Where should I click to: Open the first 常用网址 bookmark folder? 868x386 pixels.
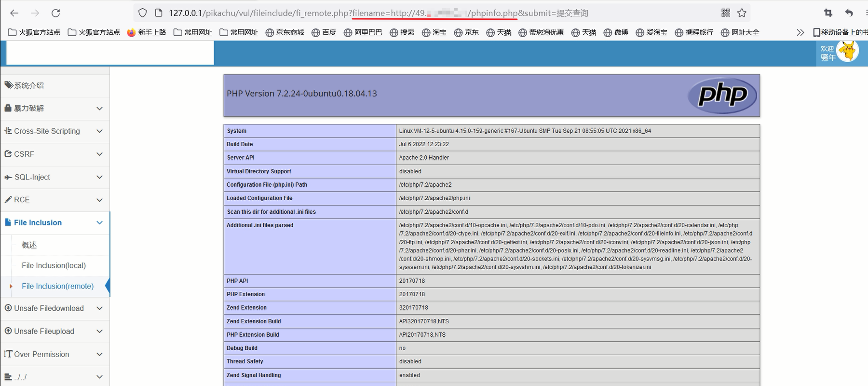(193, 32)
